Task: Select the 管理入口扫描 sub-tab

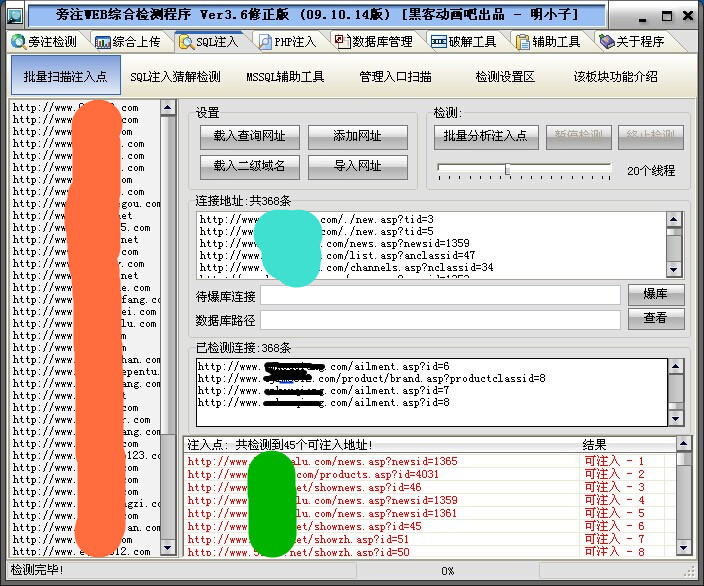Action: point(396,77)
